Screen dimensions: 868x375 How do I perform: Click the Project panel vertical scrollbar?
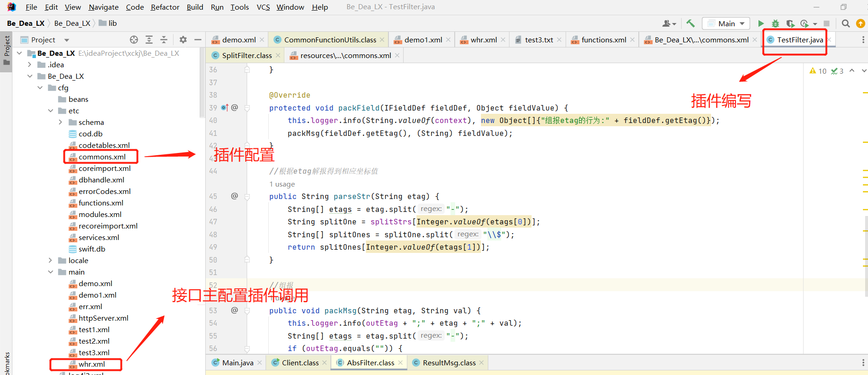tap(202, 83)
